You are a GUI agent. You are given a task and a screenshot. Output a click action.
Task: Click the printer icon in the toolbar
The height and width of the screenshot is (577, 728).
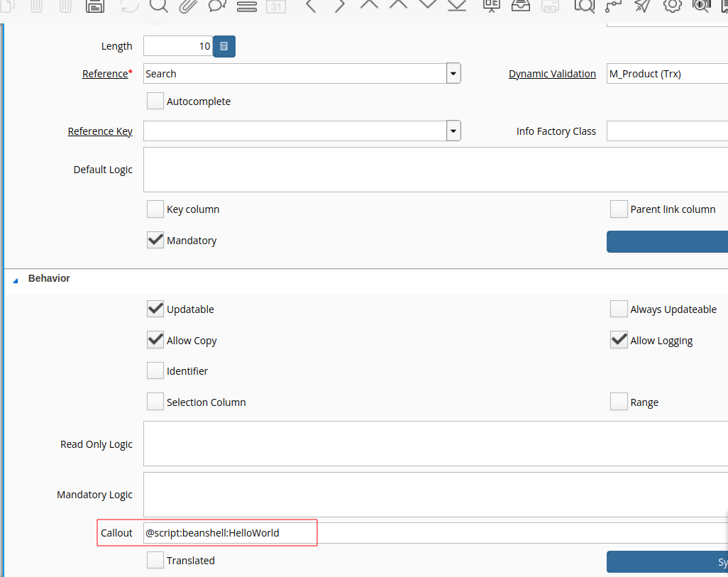tap(550, 6)
